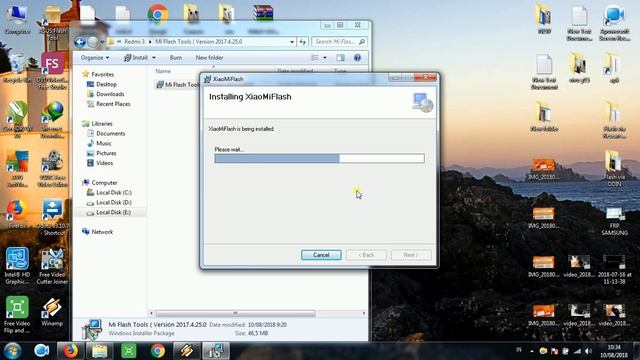Open the FRP SAMSUNG desktop icon
Image resolution: width=640 pixels, height=360 pixels.
614,221
